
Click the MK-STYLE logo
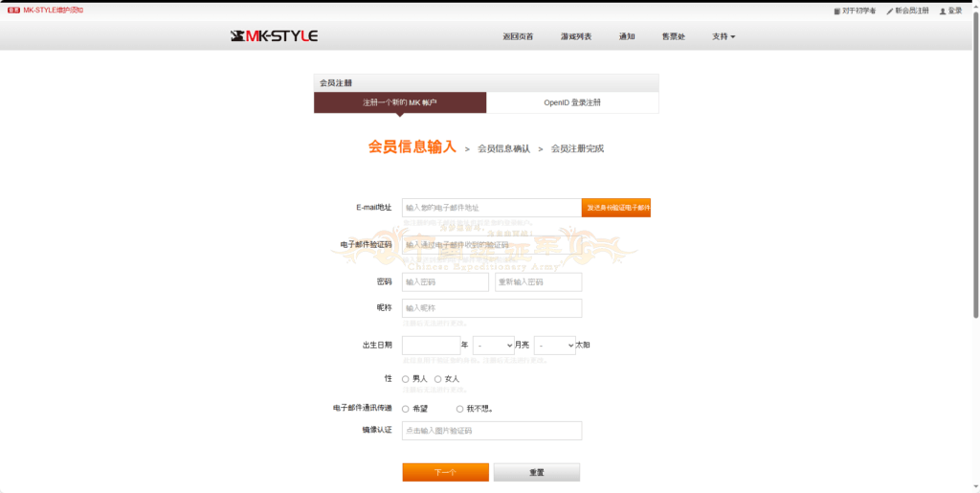(x=274, y=36)
